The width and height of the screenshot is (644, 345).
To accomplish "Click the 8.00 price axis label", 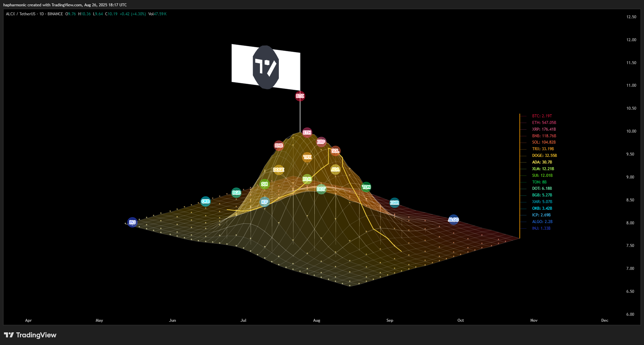I will pos(630,223).
